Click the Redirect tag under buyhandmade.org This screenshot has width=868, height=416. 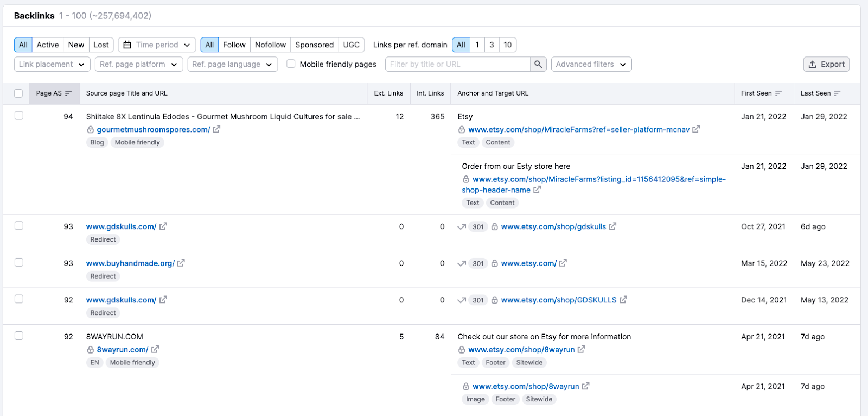[103, 276]
